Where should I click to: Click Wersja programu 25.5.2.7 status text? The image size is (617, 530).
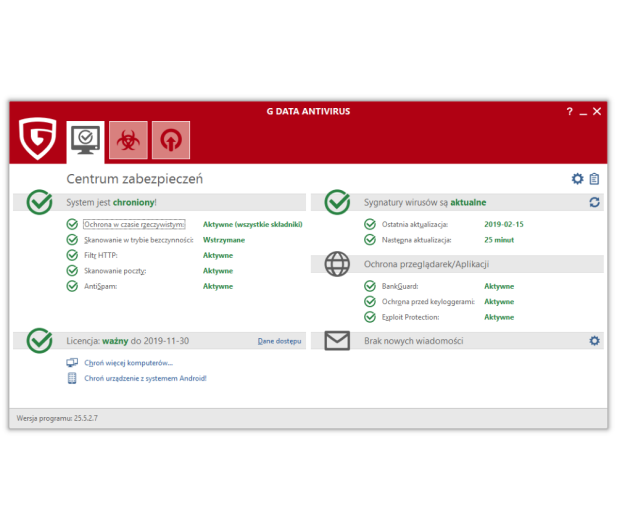pyautogui.click(x=57, y=418)
